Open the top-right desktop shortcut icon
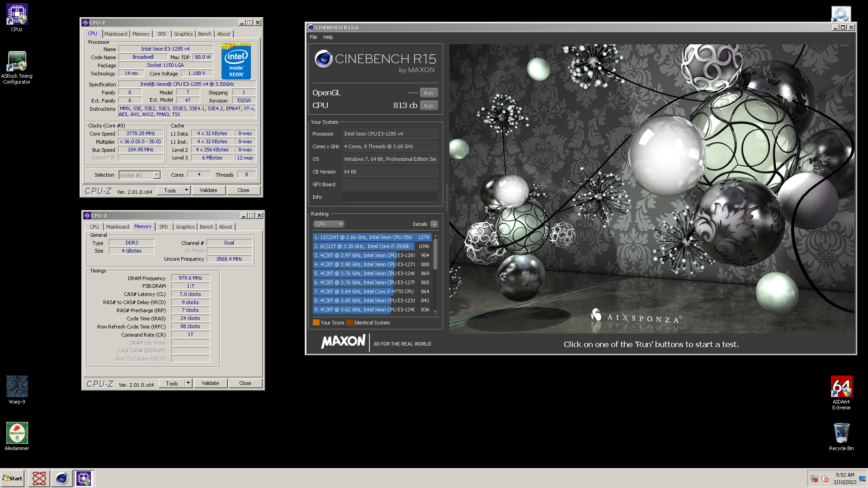The image size is (868, 488). (841, 14)
